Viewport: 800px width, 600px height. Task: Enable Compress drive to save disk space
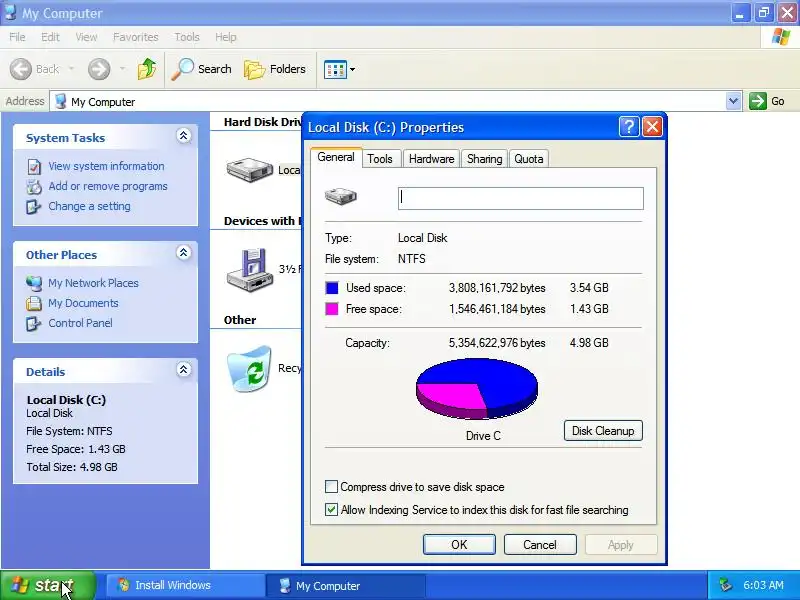[331, 487]
